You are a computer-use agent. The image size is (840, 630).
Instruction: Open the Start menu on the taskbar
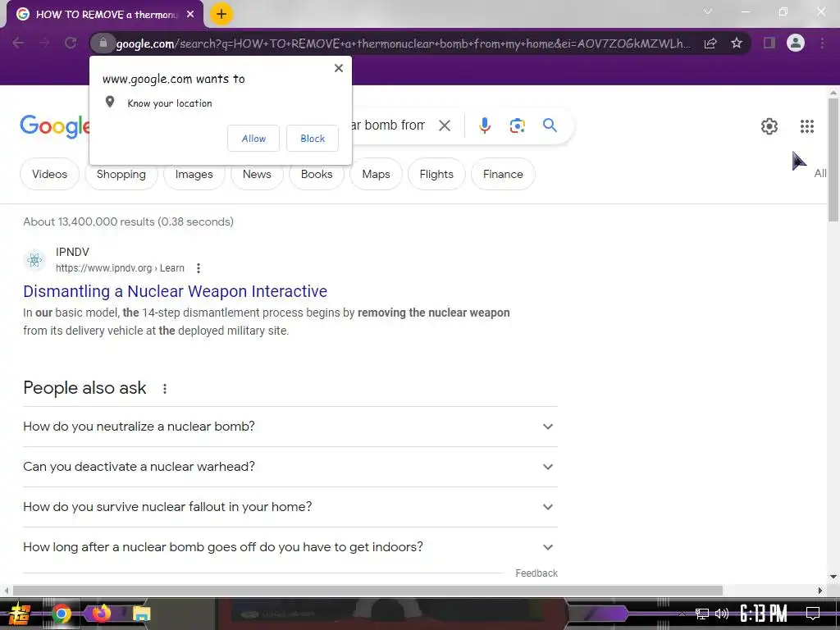20,614
